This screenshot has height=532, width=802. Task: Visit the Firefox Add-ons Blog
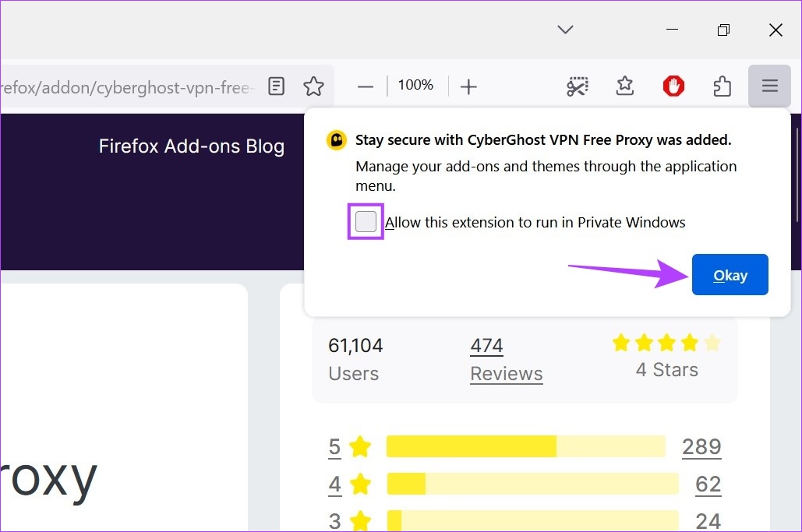tap(191, 146)
